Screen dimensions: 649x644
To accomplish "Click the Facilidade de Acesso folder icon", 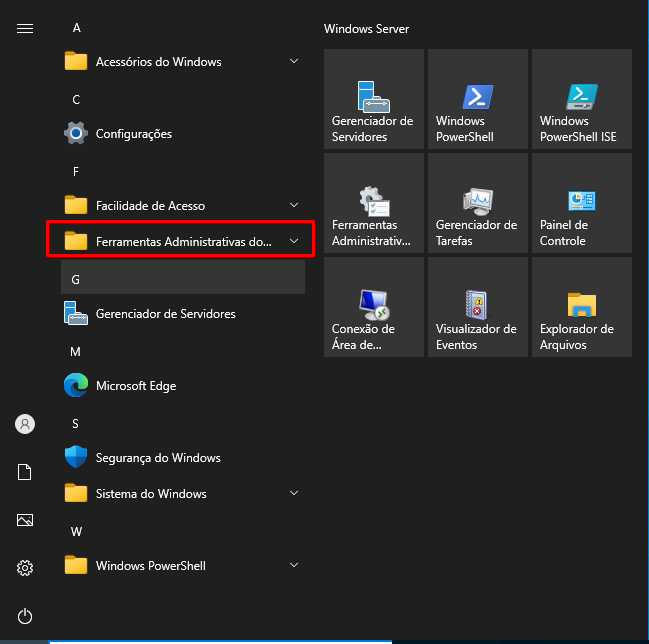I will point(76,205).
